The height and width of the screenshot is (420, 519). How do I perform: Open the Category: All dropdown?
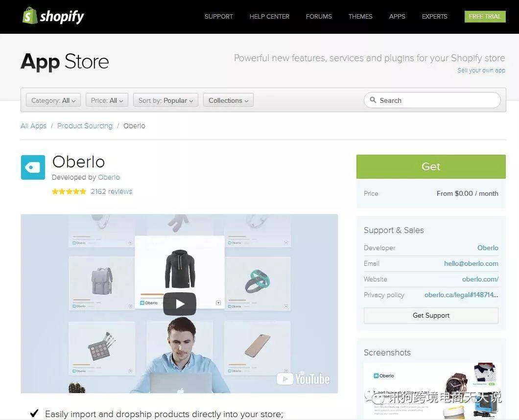[53, 100]
